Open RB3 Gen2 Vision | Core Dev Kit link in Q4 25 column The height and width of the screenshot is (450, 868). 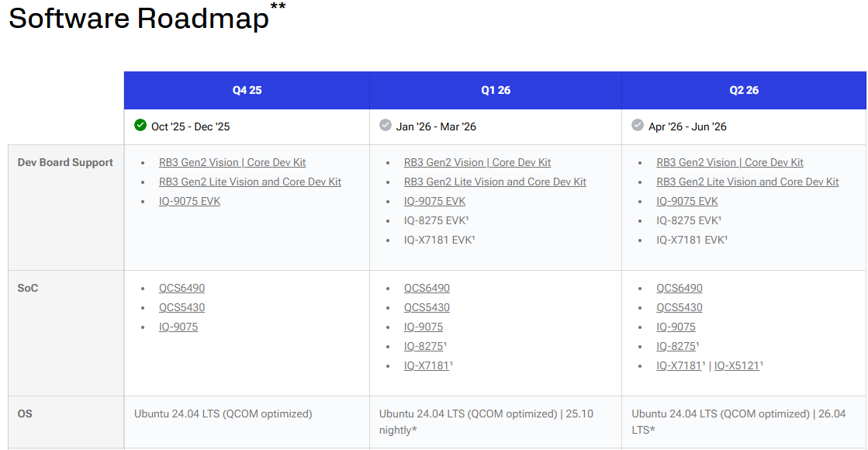[232, 162]
